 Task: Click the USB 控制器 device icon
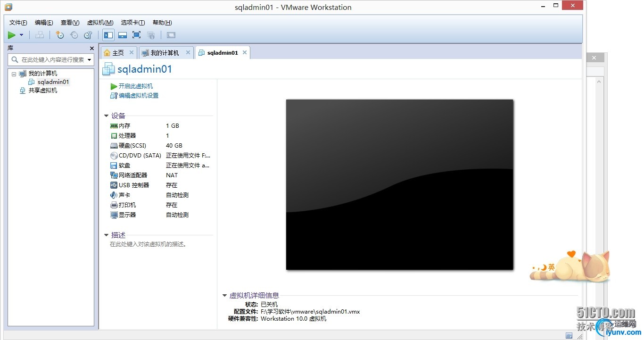pyautogui.click(x=114, y=185)
